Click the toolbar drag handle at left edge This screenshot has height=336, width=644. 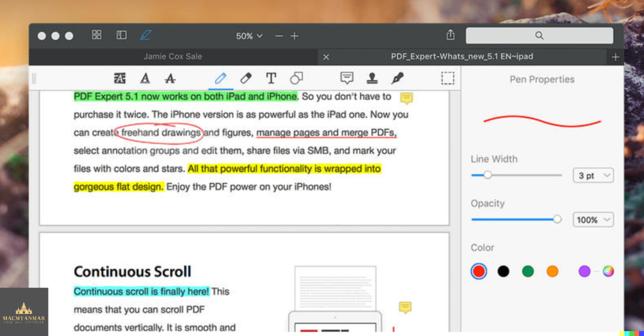tap(34, 78)
